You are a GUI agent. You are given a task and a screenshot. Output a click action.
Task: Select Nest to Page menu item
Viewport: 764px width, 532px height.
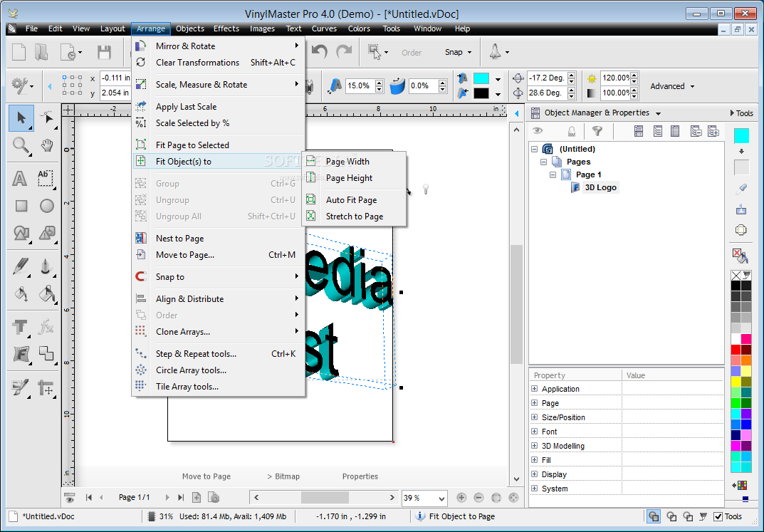click(x=219, y=239)
